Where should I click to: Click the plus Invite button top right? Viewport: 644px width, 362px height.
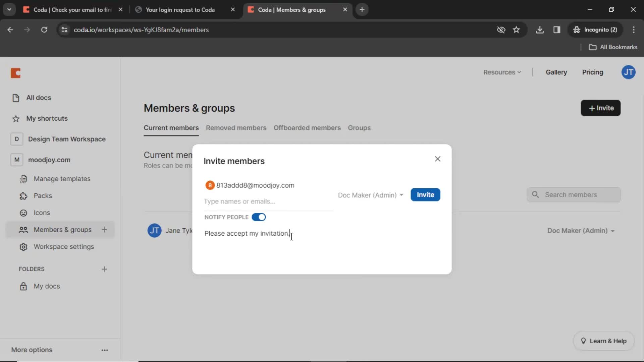(x=601, y=108)
